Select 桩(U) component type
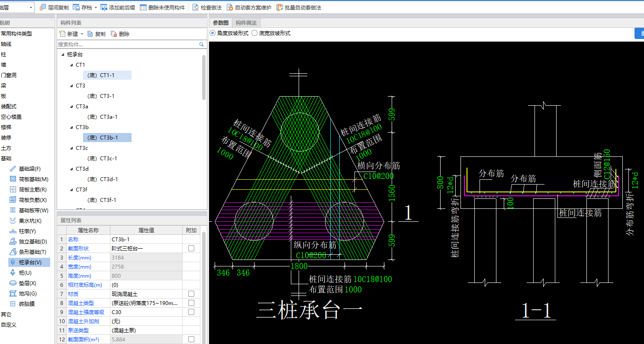 pos(20,273)
